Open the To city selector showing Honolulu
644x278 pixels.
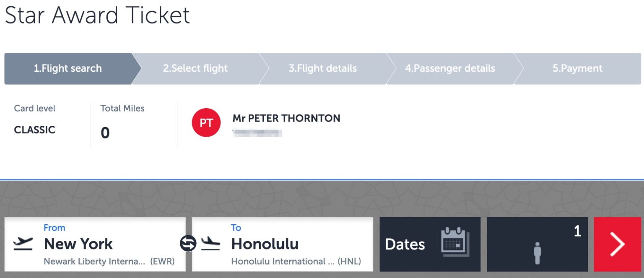click(282, 244)
